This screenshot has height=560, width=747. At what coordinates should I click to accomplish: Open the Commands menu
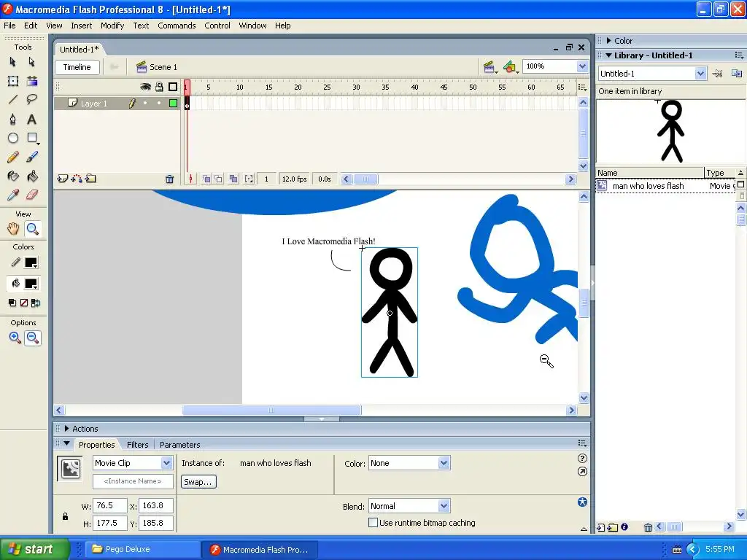click(x=177, y=26)
